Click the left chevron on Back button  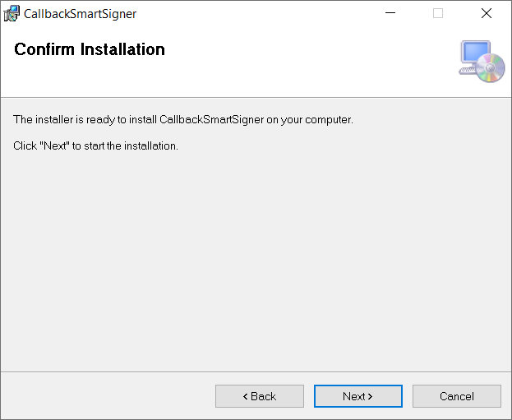(245, 396)
